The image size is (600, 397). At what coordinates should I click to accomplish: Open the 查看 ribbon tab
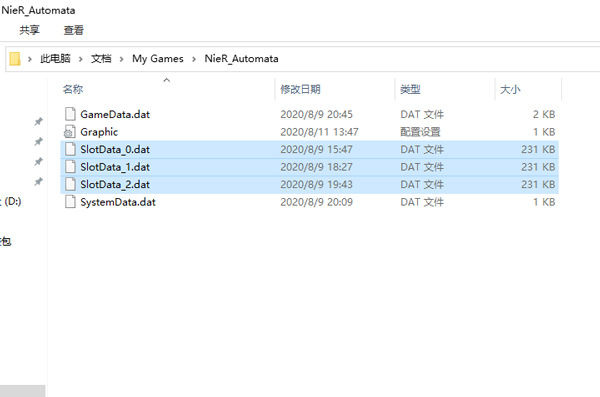(x=73, y=30)
